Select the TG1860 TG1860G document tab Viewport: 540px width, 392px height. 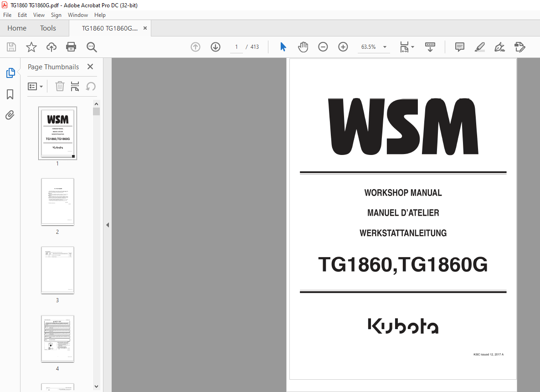pyautogui.click(x=109, y=28)
